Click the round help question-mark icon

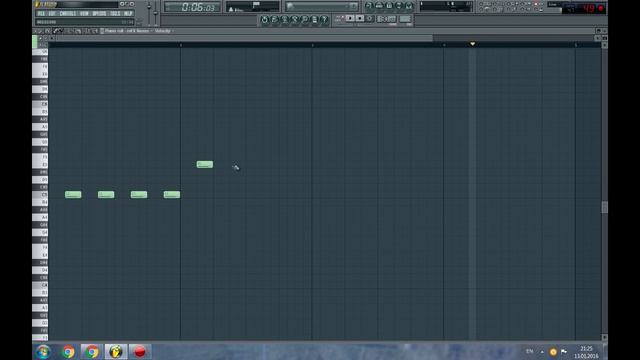(x=324, y=19)
